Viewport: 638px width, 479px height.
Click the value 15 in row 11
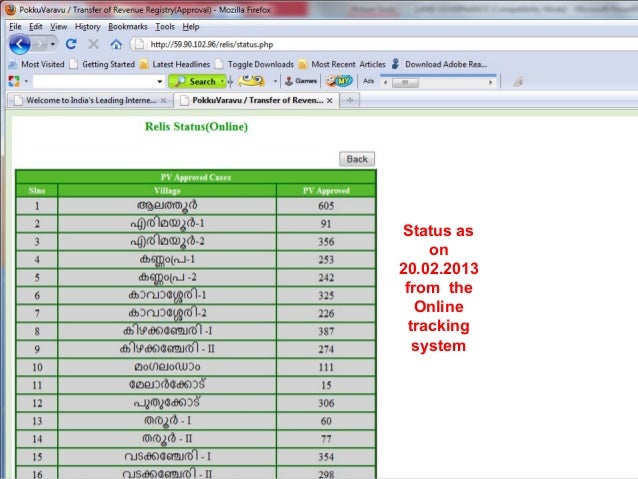click(x=326, y=385)
